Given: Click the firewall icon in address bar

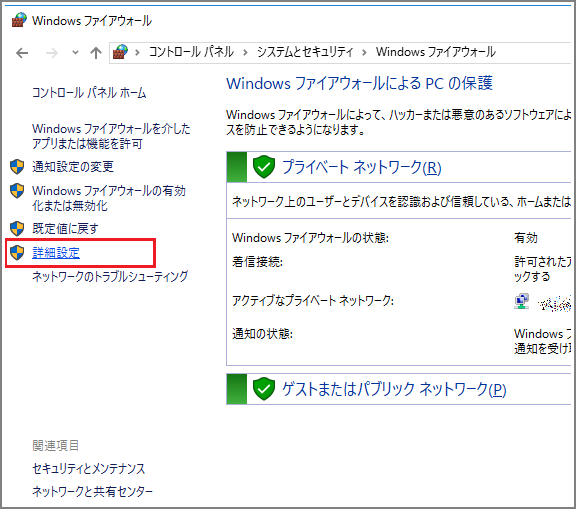Looking at the screenshot, I should (x=120, y=52).
